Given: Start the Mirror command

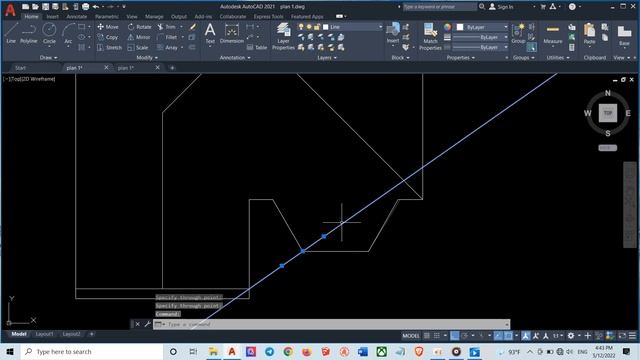Looking at the screenshot, I should [139, 37].
